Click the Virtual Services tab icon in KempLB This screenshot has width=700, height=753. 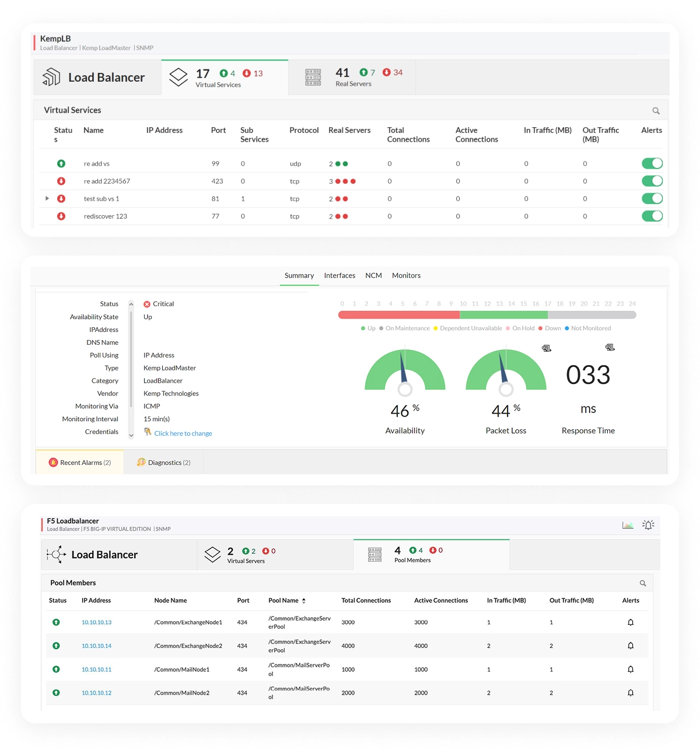[x=178, y=76]
